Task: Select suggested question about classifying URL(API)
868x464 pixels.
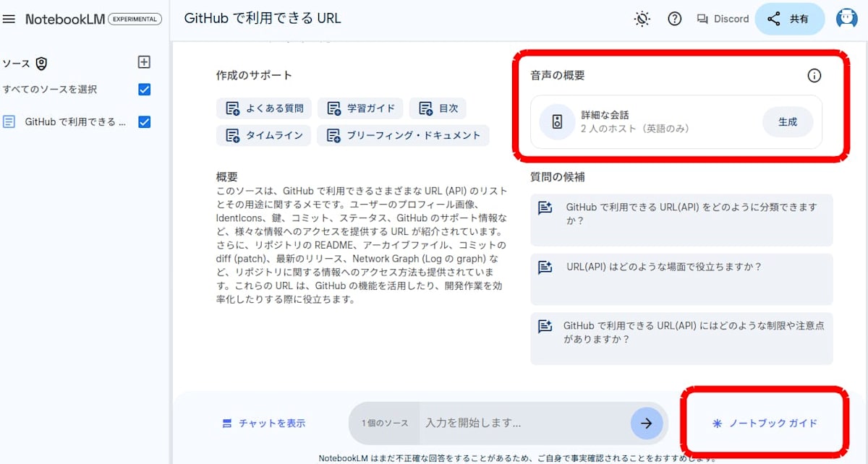Action: 681,220
